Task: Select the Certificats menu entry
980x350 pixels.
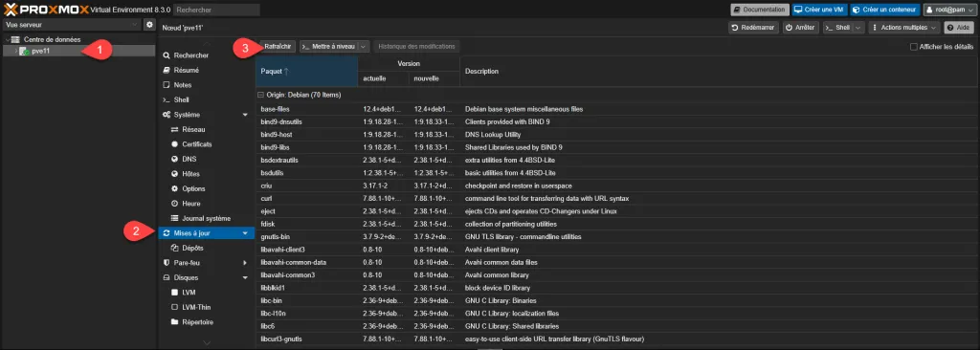Action: tap(196, 144)
